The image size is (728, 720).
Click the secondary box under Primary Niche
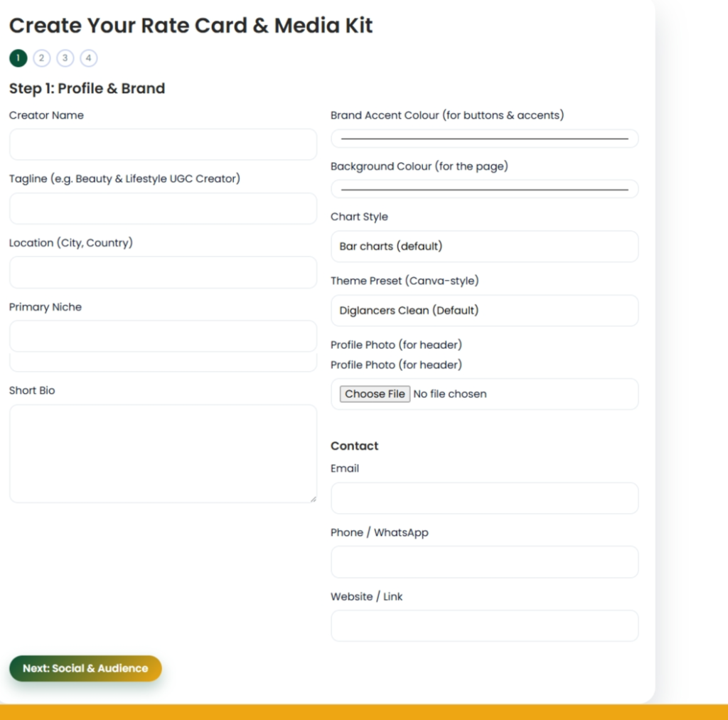163,362
